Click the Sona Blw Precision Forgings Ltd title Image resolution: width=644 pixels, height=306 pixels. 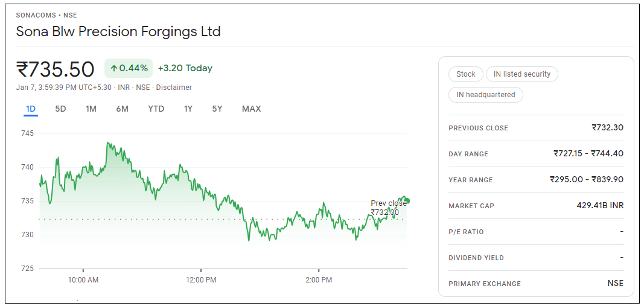(x=118, y=31)
